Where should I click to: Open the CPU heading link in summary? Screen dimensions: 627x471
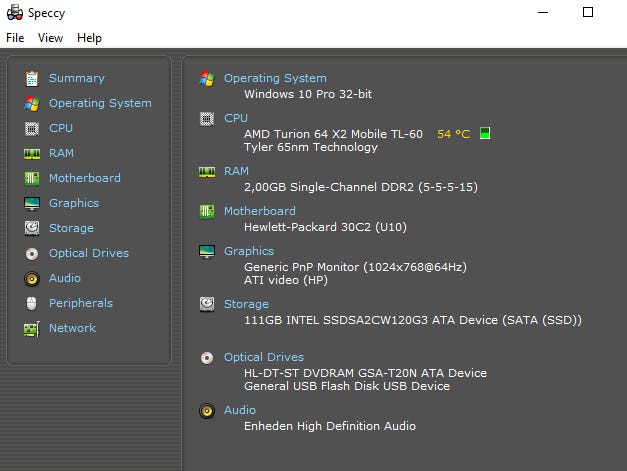click(236, 118)
